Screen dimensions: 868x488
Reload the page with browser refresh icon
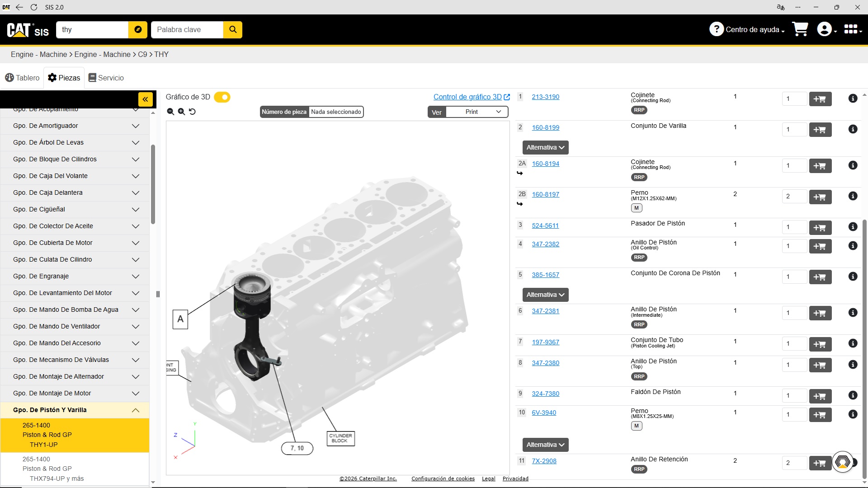[34, 7]
